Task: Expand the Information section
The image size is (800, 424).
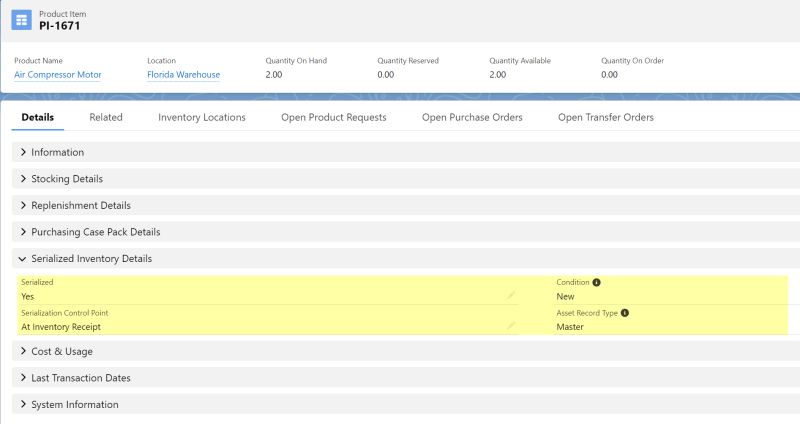Action: click(406, 152)
